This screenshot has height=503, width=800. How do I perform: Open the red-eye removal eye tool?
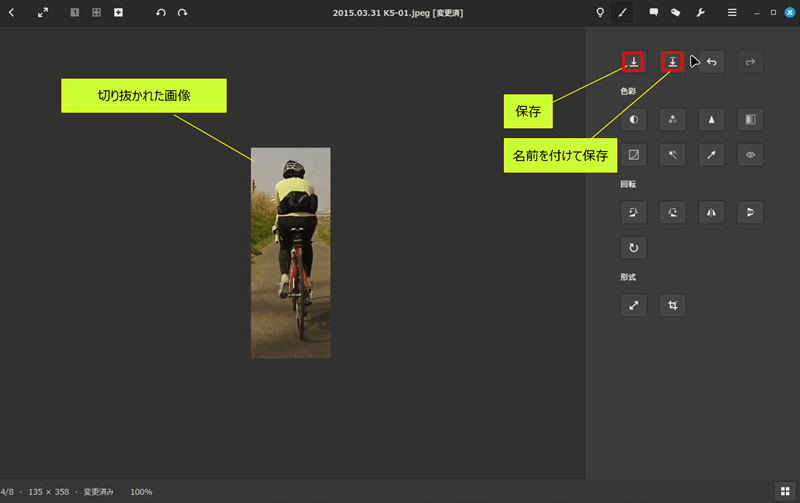(x=750, y=155)
